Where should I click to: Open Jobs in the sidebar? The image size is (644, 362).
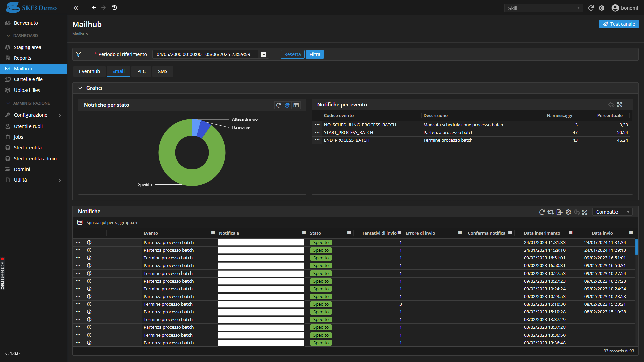[34, 137]
